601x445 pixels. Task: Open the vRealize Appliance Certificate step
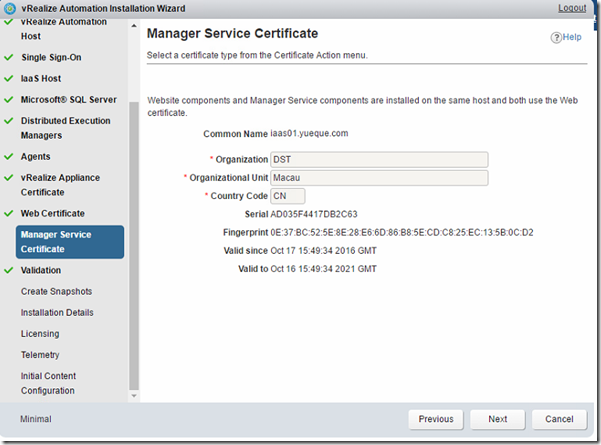tap(61, 185)
